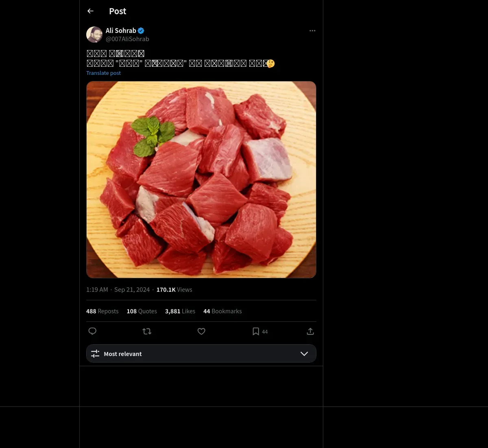The width and height of the screenshot is (488, 448).
Task: Expand the Most relevant sort dropdown
Action: click(201, 354)
